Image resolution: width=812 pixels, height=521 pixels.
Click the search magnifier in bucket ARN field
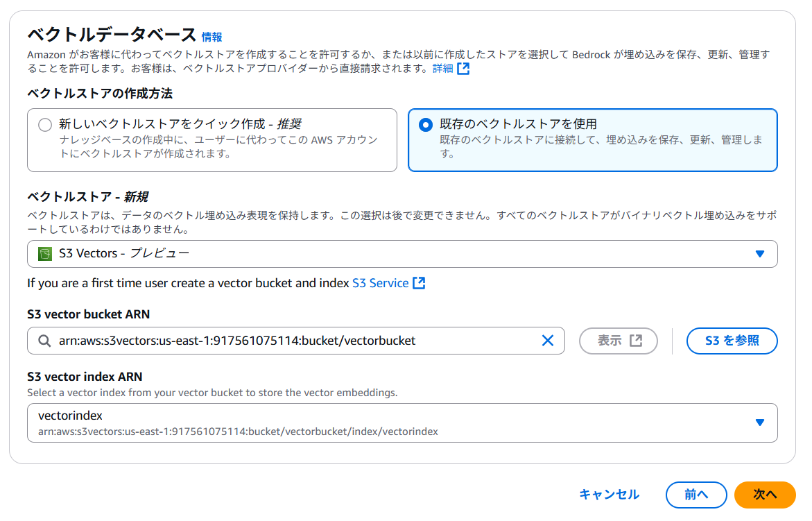(44, 341)
